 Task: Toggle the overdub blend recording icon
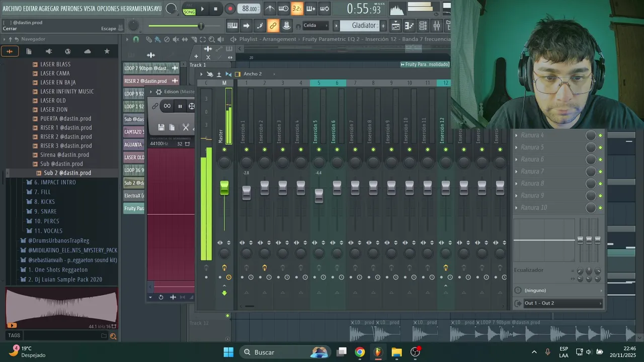coord(311,9)
